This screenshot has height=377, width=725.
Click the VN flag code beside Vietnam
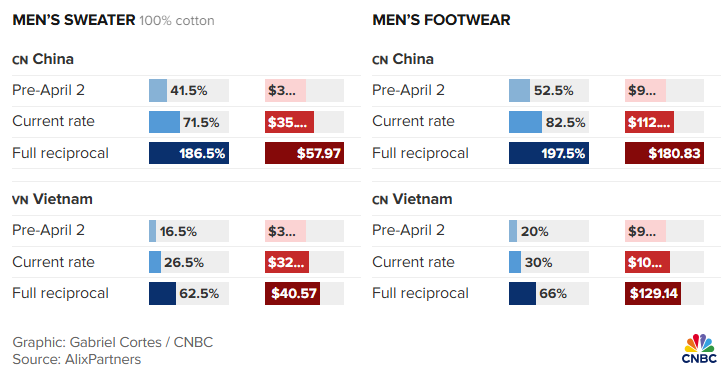[20, 200]
